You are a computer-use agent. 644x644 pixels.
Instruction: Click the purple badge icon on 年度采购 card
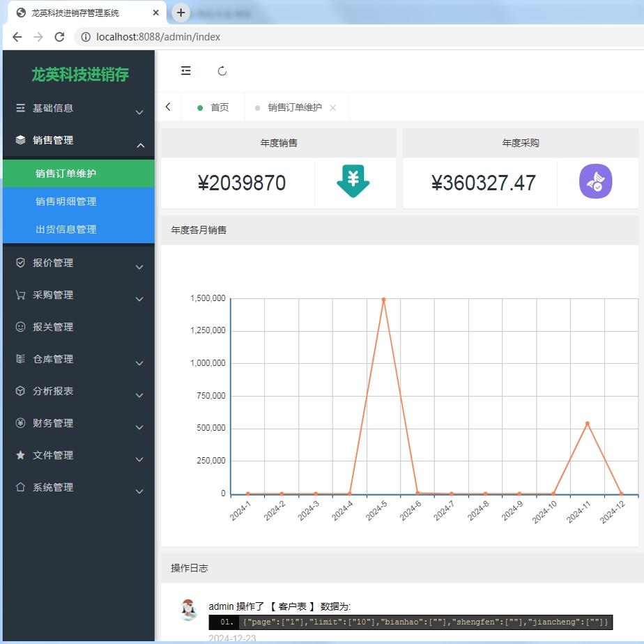tap(596, 181)
